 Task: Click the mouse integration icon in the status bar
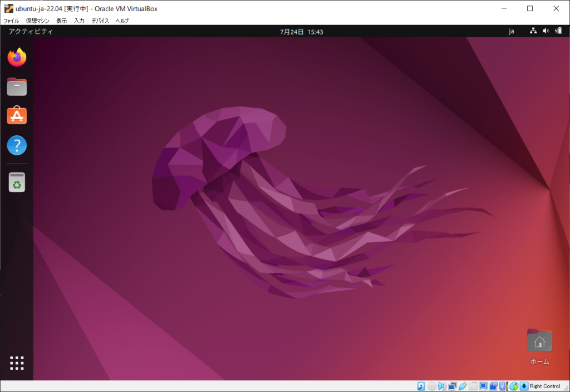[514, 386]
